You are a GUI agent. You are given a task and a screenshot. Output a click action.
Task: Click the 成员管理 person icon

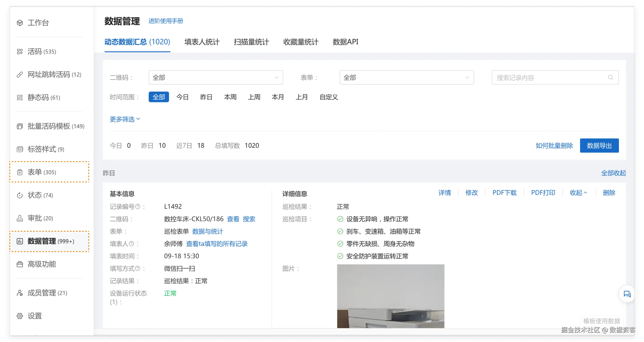[20, 293]
